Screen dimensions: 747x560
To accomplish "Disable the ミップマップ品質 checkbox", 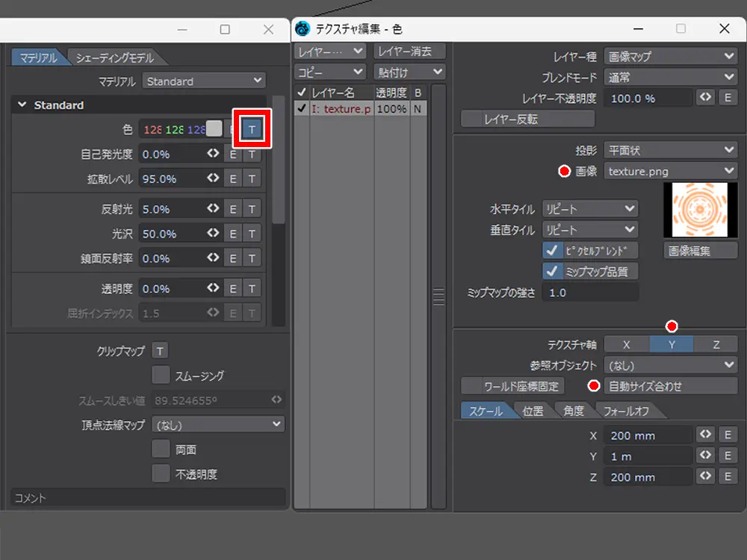I will (x=552, y=271).
